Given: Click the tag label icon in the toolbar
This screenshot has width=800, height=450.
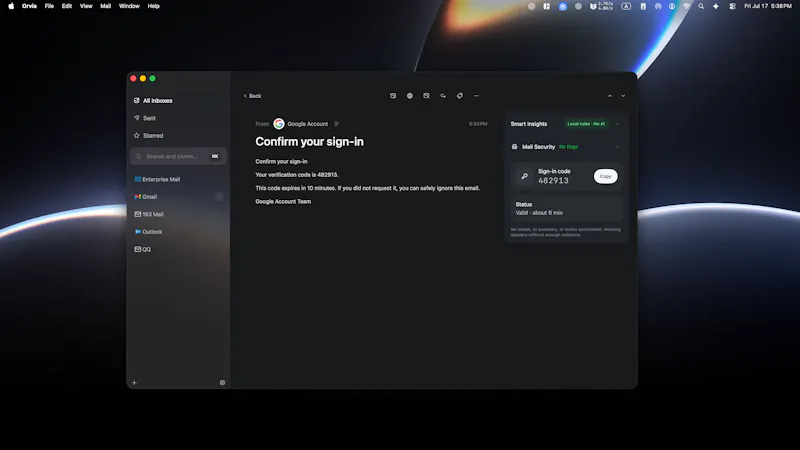Looking at the screenshot, I should pyautogui.click(x=460, y=96).
